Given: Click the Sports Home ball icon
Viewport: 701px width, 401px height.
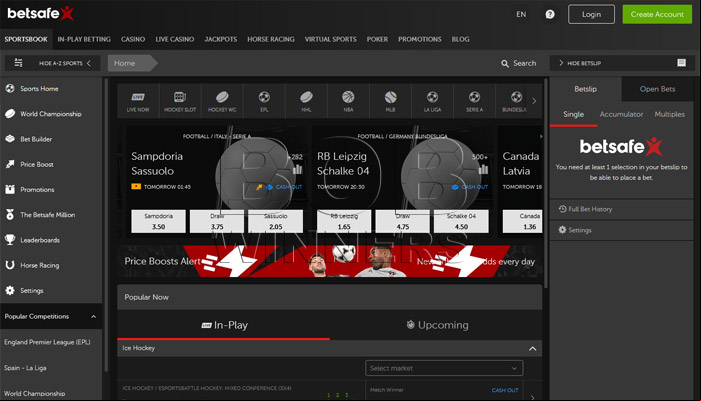Looking at the screenshot, I should click(10, 89).
